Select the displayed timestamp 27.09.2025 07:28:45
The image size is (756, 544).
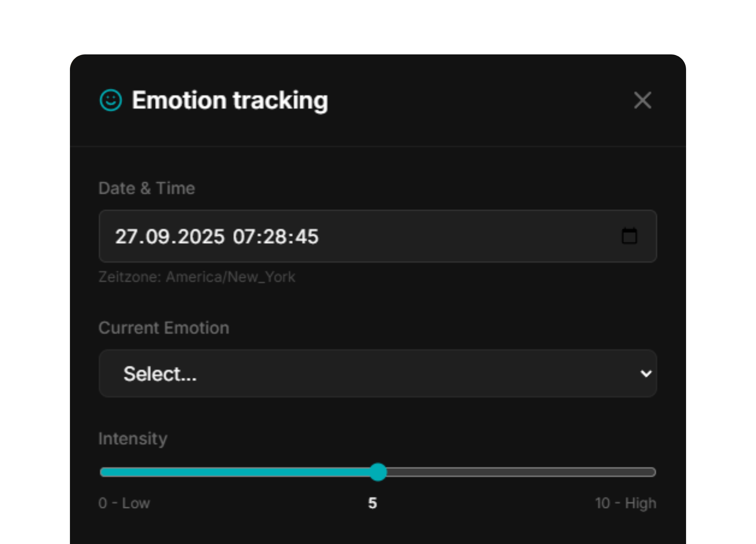(217, 236)
